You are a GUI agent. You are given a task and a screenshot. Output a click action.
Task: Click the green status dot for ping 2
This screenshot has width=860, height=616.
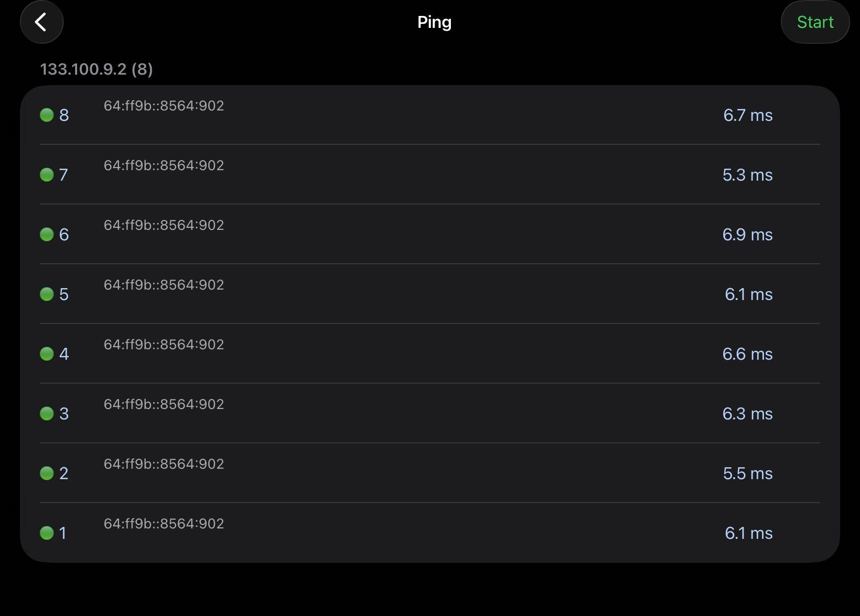pyautogui.click(x=47, y=473)
